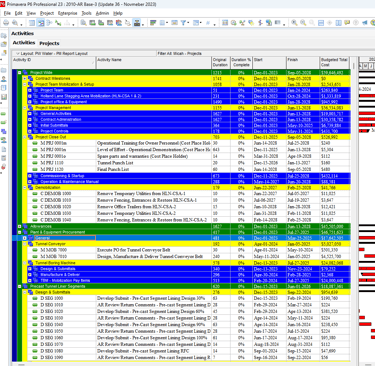Open the File menu
Viewport: 375px width, 366px height.
click(7, 13)
